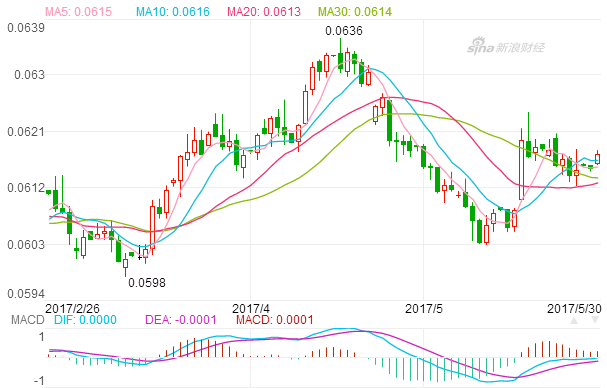
Task: Click the 2017/2/26 start date label
Action: point(72,309)
